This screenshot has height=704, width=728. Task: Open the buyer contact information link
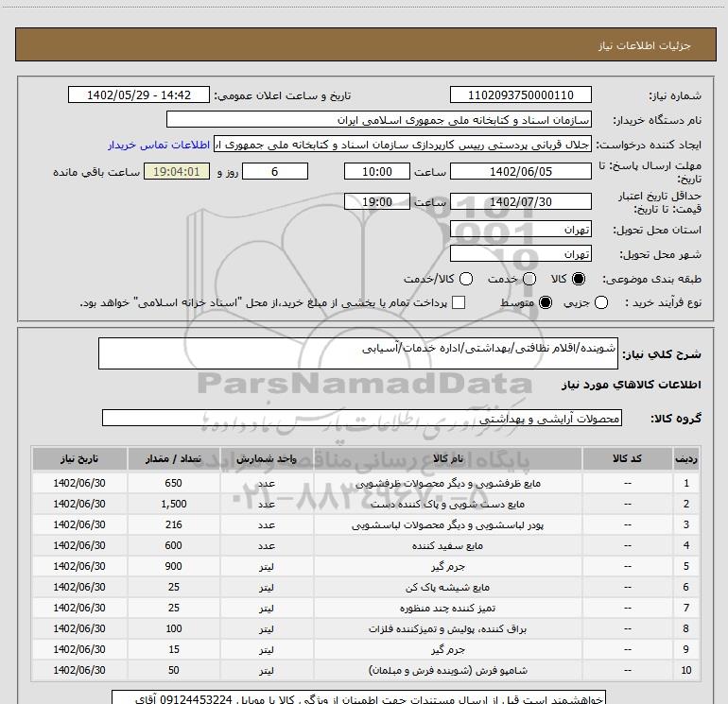pyautogui.click(x=159, y=145)
